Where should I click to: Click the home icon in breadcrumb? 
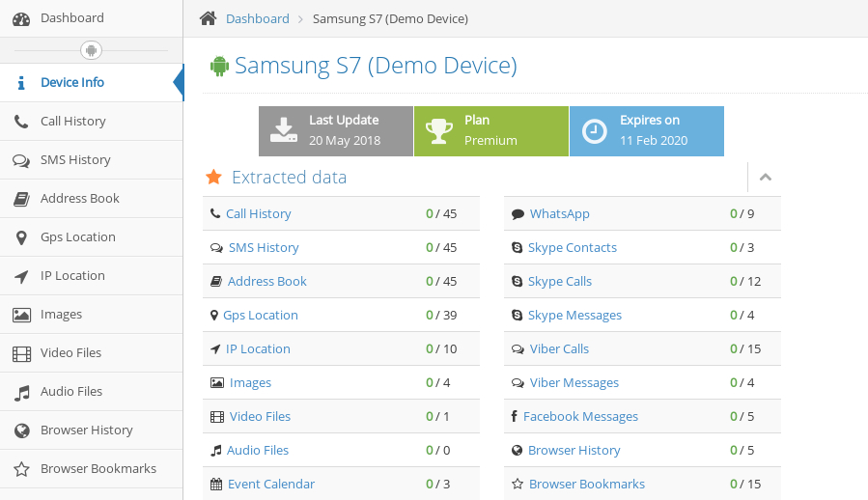click(x=208, y=18)
